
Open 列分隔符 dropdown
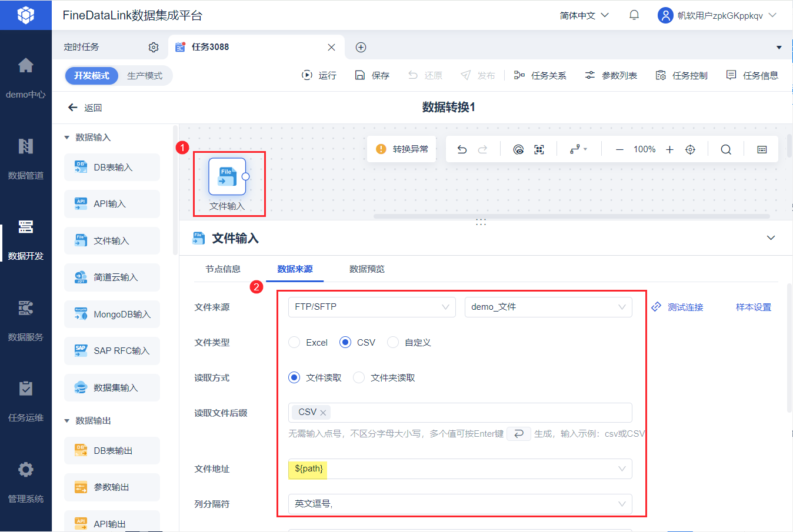coord(460,504)
